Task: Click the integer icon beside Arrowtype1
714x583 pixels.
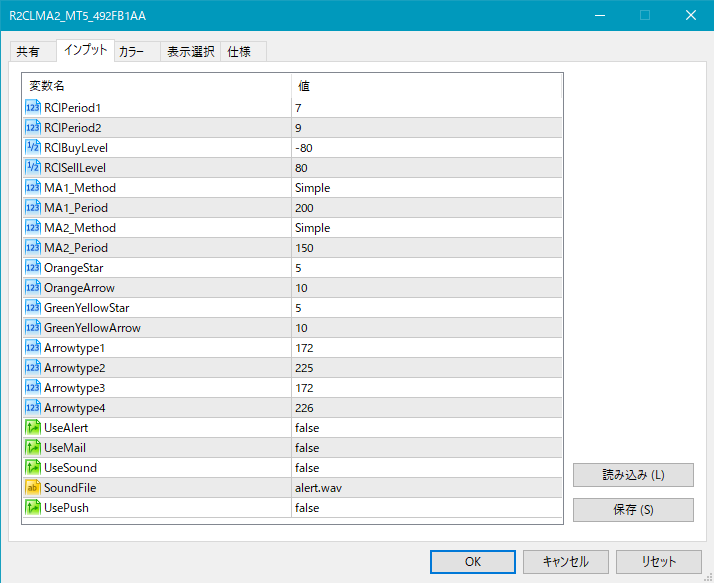Action: pyautogui.click(x=33, y=348)
